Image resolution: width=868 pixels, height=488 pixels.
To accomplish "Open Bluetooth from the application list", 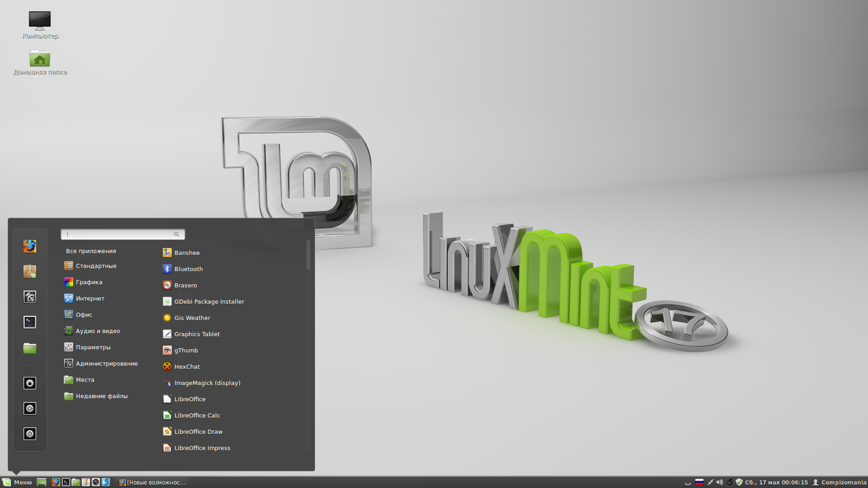I will tap(183, 269).
